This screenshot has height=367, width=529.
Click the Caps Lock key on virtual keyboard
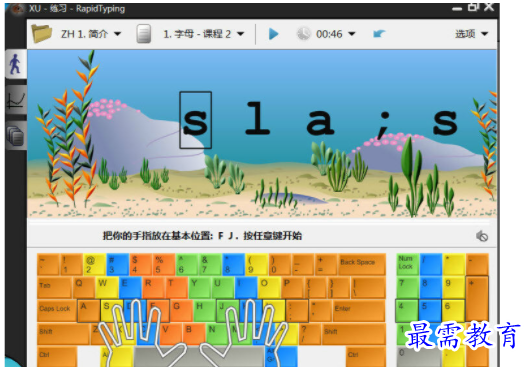point(57,310)
